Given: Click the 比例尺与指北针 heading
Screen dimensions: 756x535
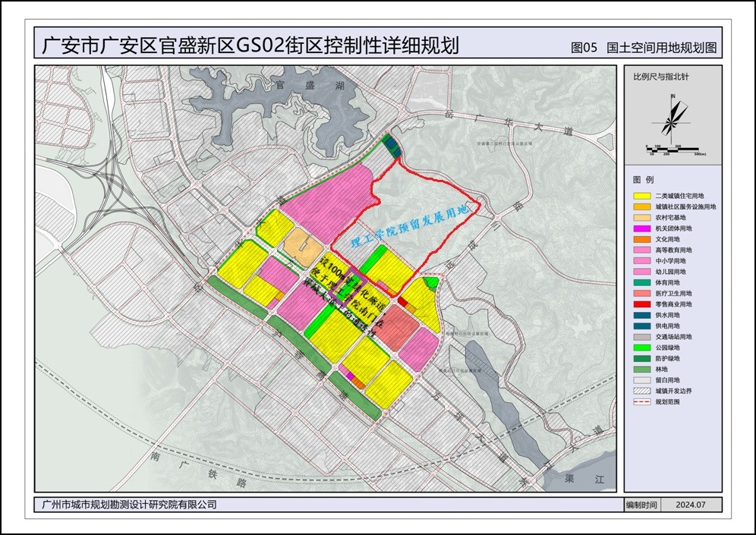Looking at the screenshot, I should (661, 77).
